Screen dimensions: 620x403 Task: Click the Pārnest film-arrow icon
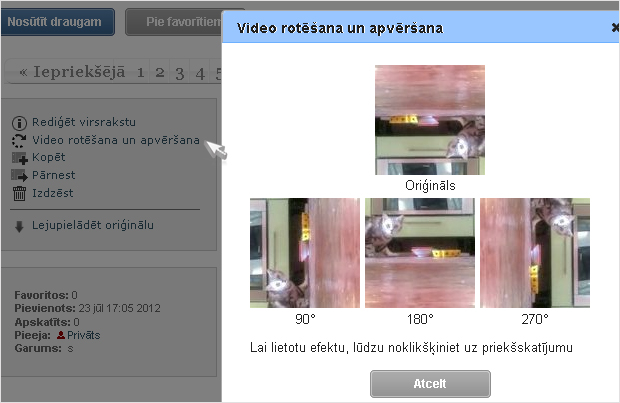[19, 175]
